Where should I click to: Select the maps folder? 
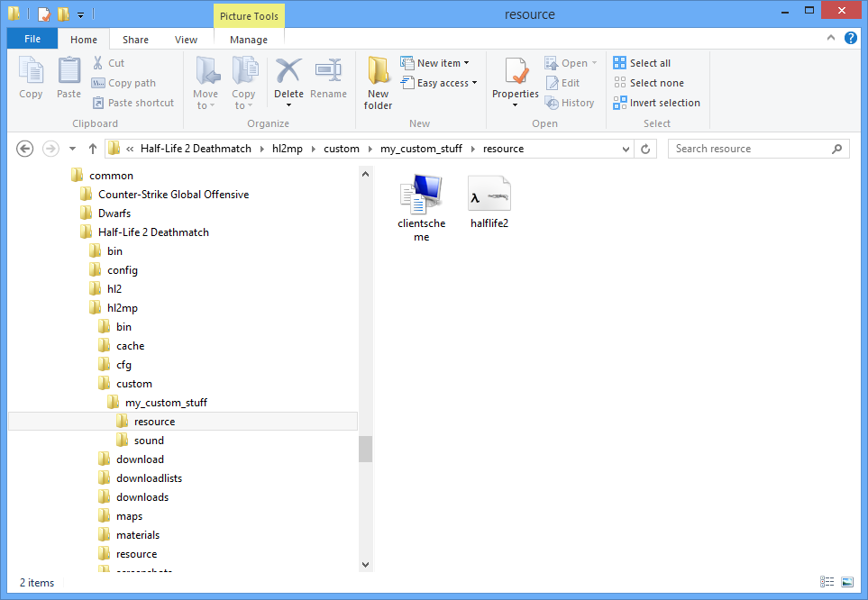pos(121,516)
